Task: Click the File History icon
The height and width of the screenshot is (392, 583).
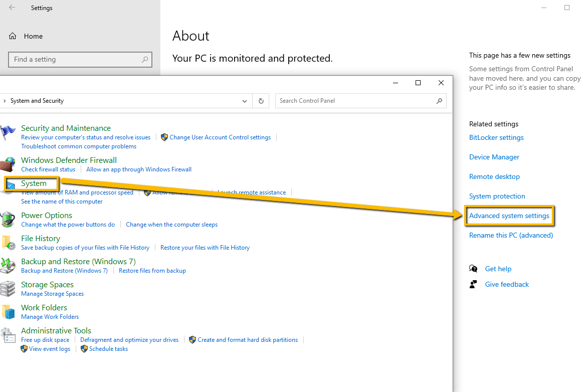Action: (x=8, y=242)
